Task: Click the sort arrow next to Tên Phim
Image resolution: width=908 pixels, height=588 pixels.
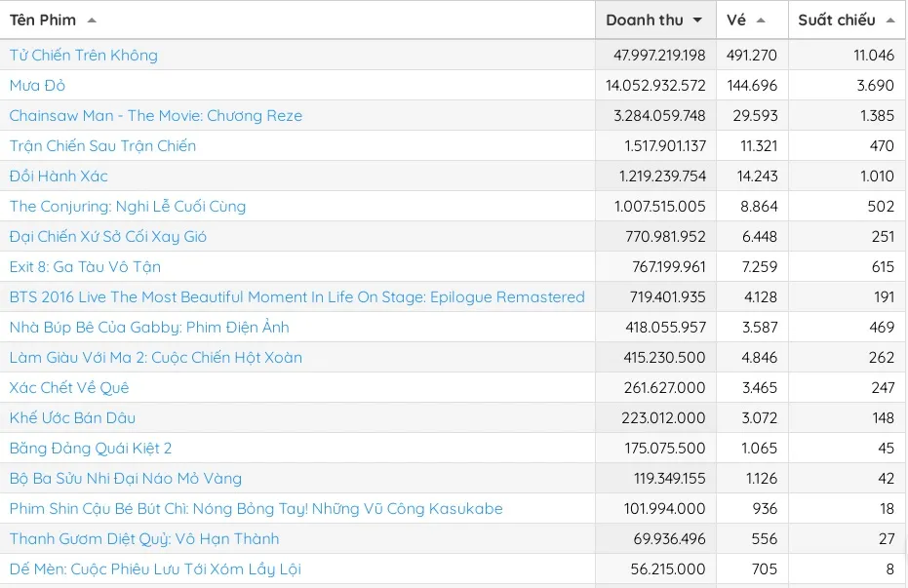Action: [x=92, y=20]
